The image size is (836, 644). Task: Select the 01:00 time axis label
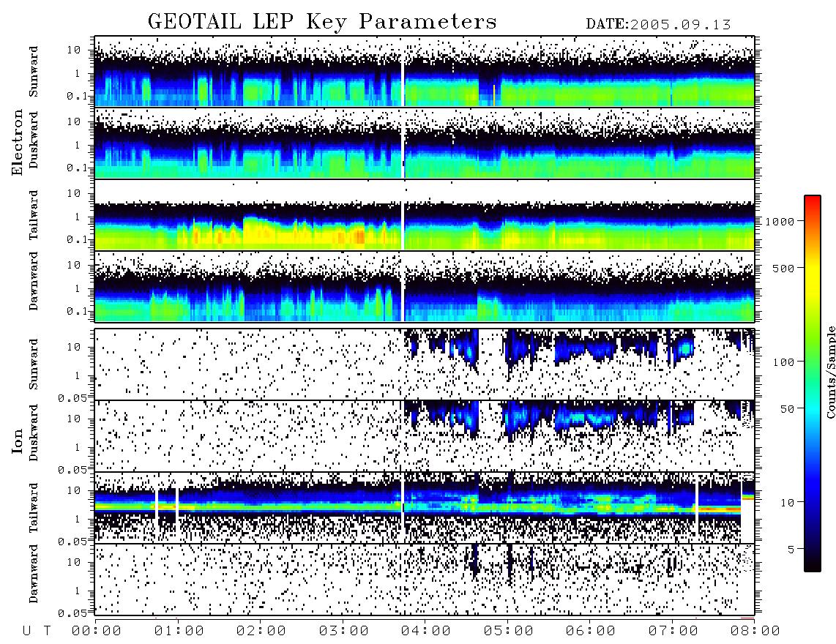coord(179,632)
